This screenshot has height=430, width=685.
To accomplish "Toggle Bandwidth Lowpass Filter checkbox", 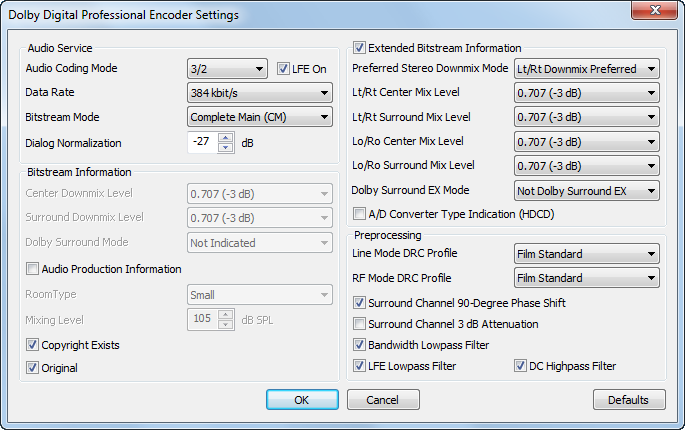I will coord(360,345).
